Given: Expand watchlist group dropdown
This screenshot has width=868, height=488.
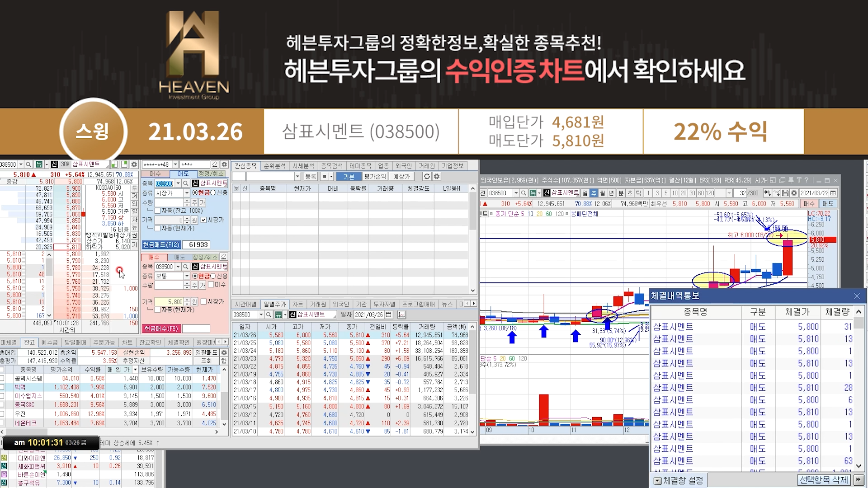Looking at the screenshot, I should pyautogui.click(x=297, y=177).
